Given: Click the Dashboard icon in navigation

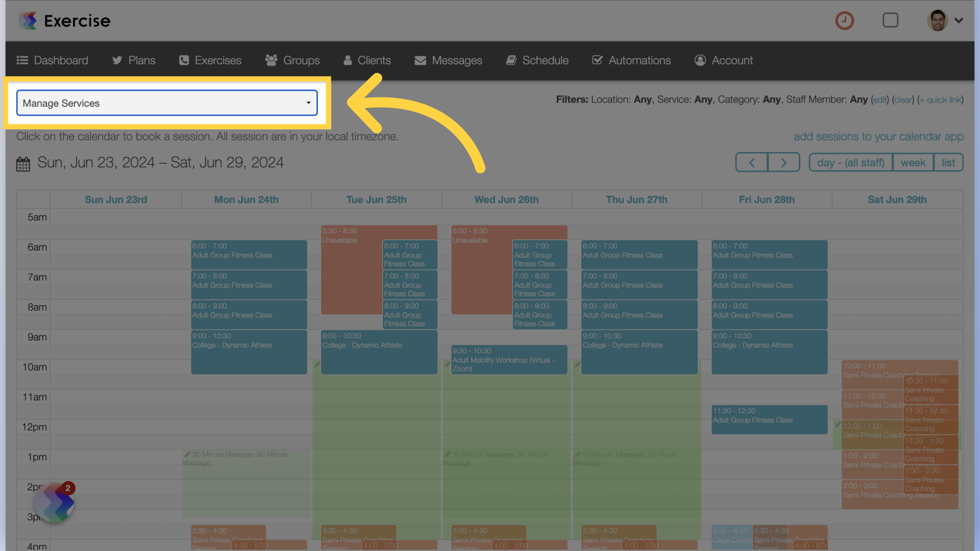Looking at the screenshot, I should coord(22,60).
